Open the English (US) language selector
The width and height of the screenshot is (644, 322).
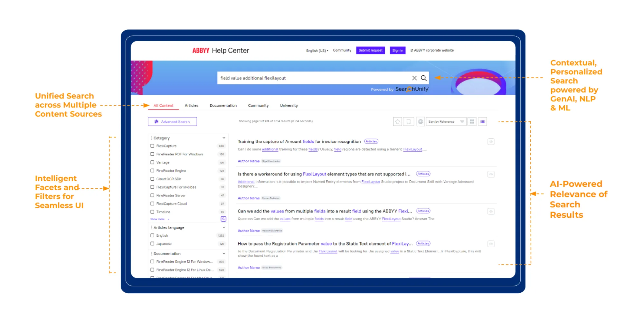click(317, 51)
